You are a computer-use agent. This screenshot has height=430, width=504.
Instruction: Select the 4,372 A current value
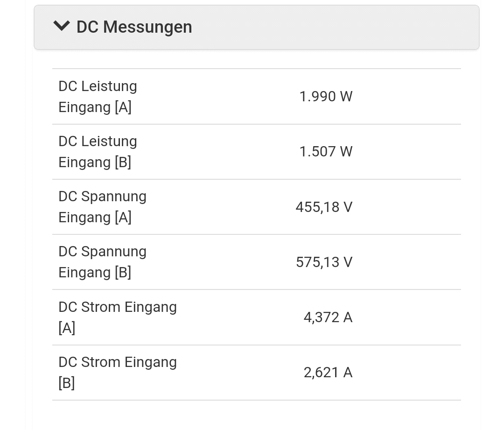(328, 317)
